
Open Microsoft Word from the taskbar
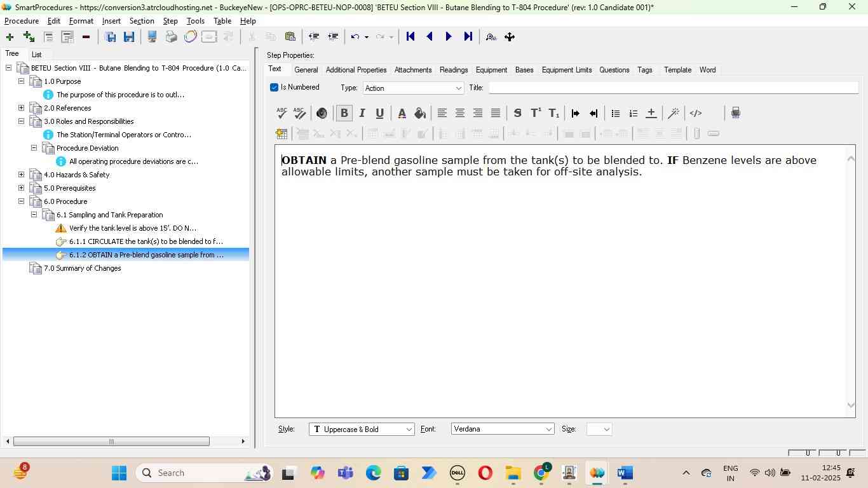pyautogui.click(x=625, y=473)
